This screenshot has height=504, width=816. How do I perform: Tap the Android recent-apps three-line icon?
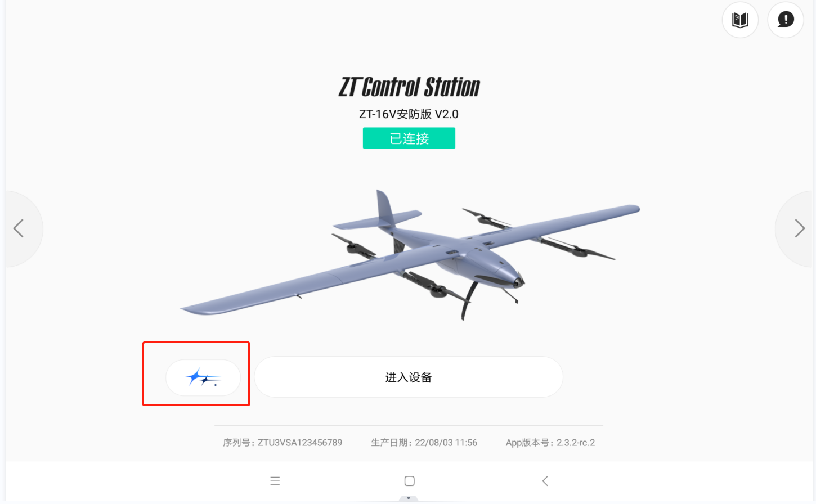tap(275, 481)
